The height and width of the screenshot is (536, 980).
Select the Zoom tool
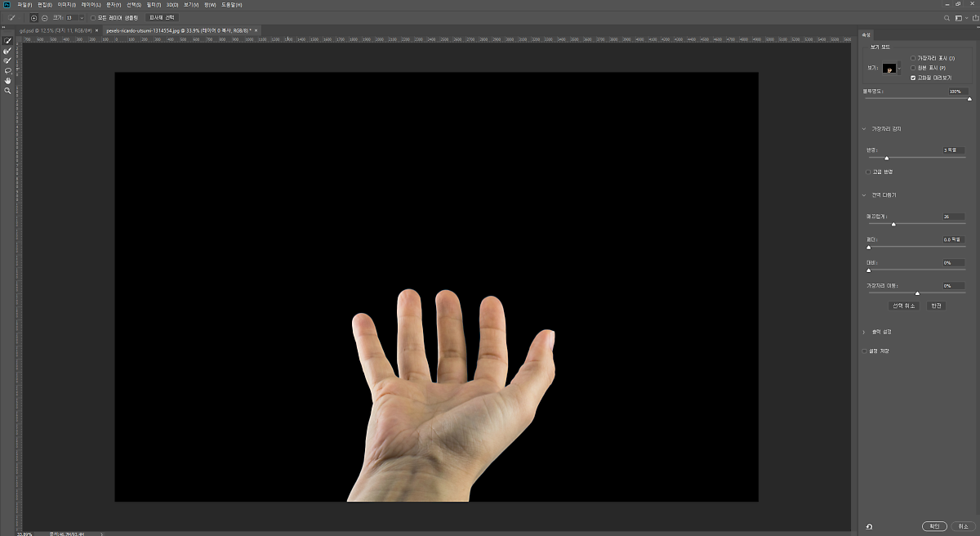point(8,91)
